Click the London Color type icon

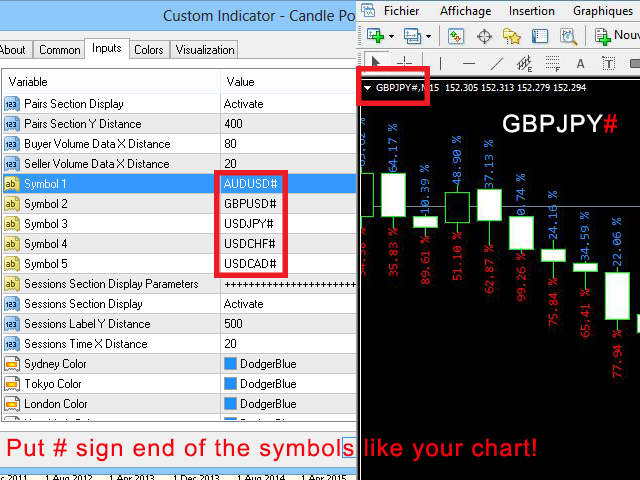click(x=11, y=404)
